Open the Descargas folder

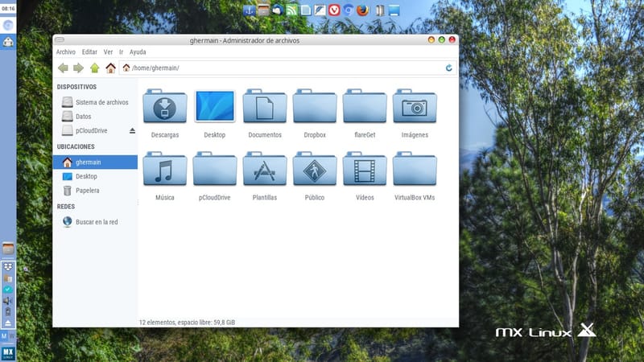tap(165, 106)
